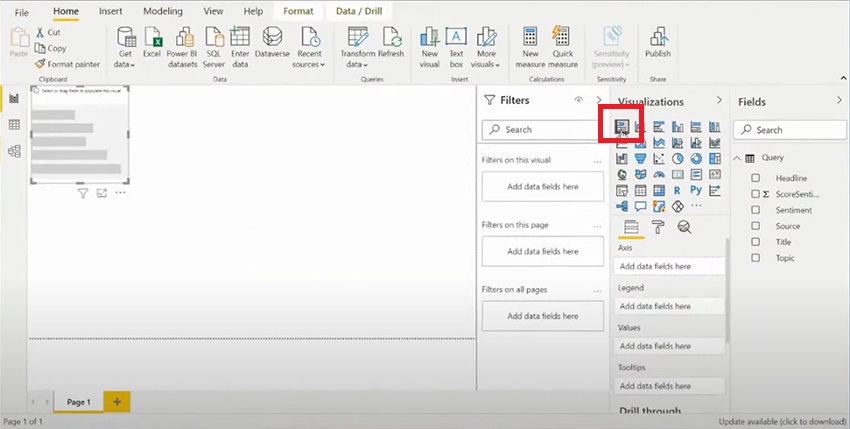Click Update available download link
The height and width of the screenshot is (429, 850).
[x=782, y=421]
